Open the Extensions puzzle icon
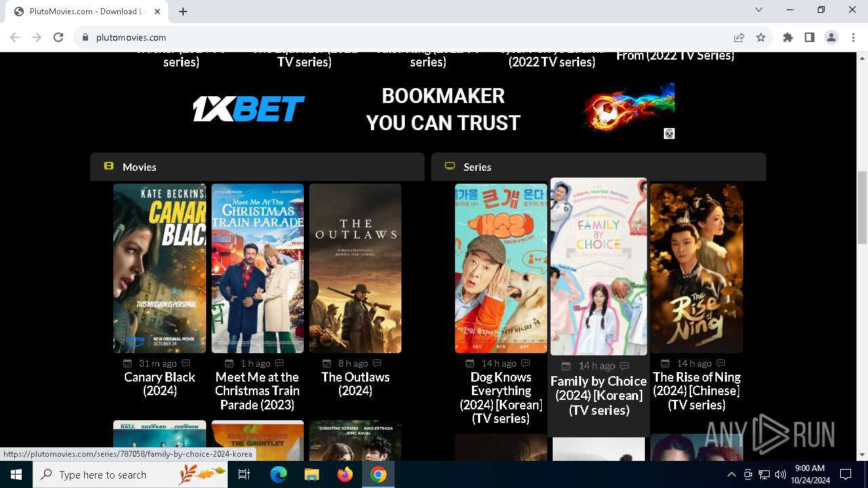This screenshot has height=488, width=868. pos(788,37)
